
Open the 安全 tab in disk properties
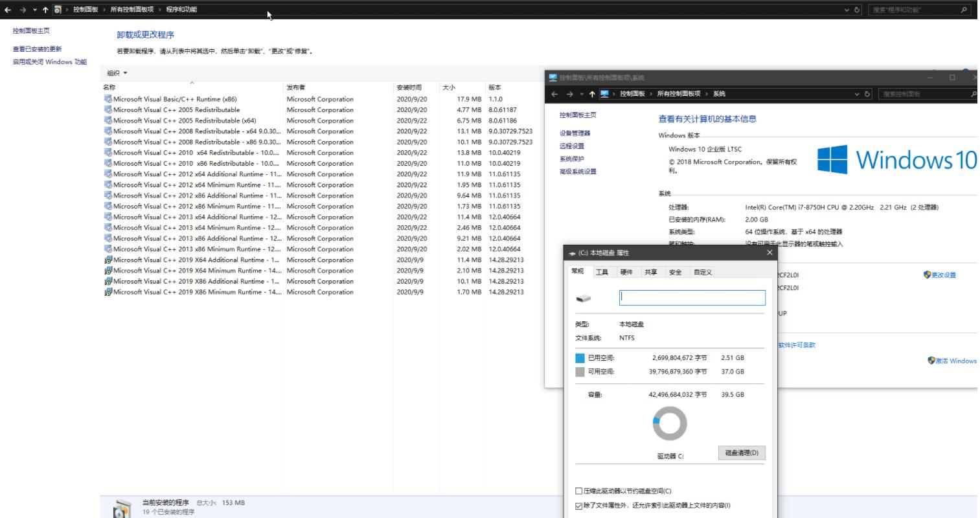tap(675, 272)
